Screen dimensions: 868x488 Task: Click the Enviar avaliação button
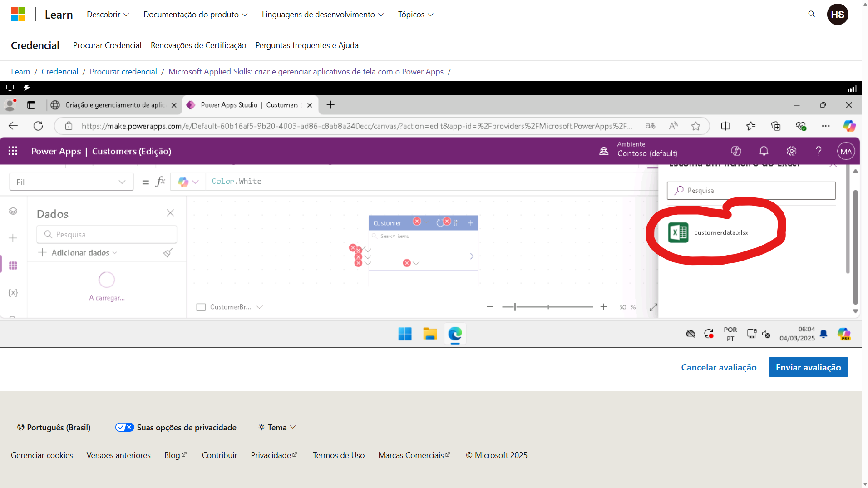point(808,367)
